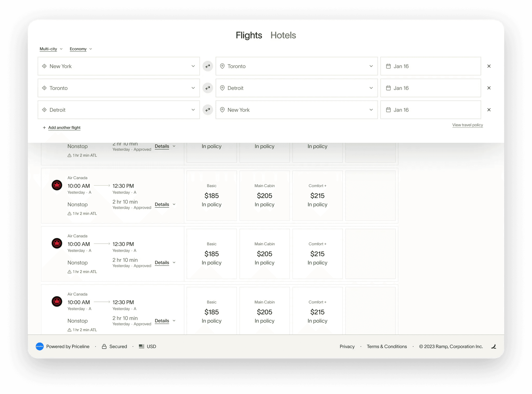Expand the Toronto destination dropdown
532x394 pixels.
pos(296,66)
